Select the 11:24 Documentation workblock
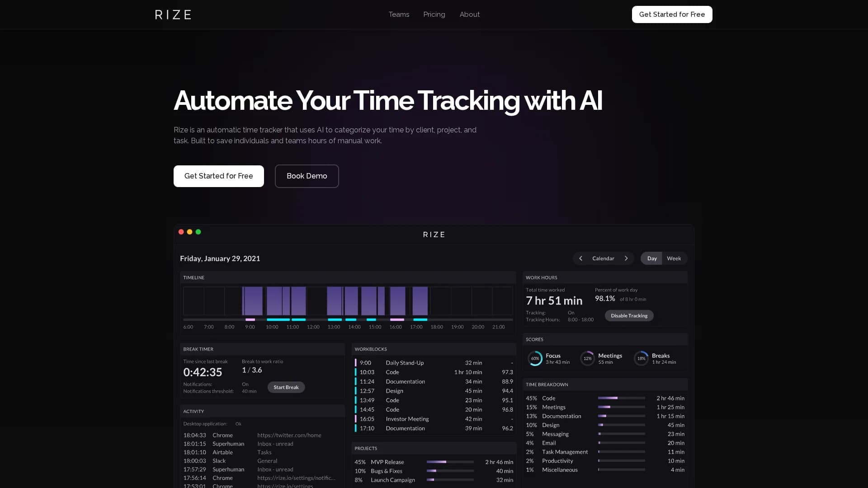Screen dimensions: 868x488 point(434,382)
